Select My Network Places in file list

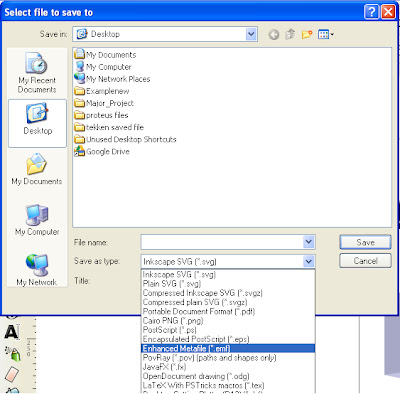click(112, 79)
